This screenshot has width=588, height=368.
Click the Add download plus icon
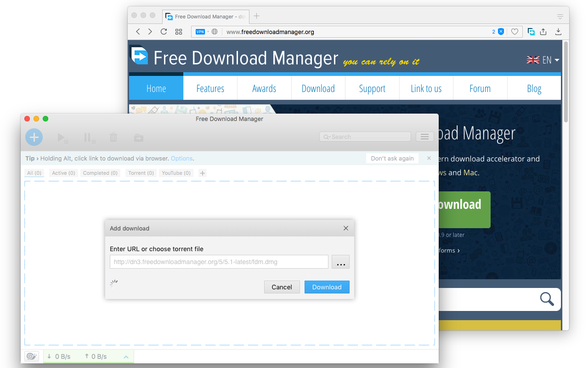34,137
